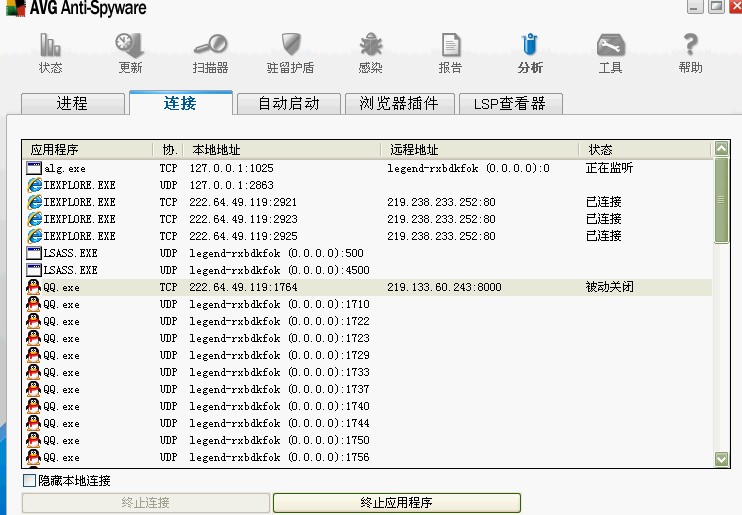Open the 扫描器 (Scanner) section icon
742x515 pixels.
(x=211, y=45)
